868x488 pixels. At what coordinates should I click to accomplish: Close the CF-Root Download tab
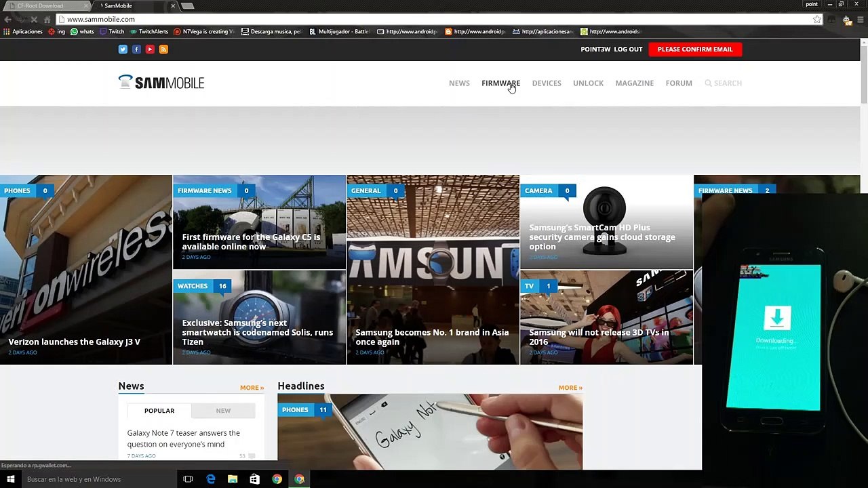tap(86, 5)
